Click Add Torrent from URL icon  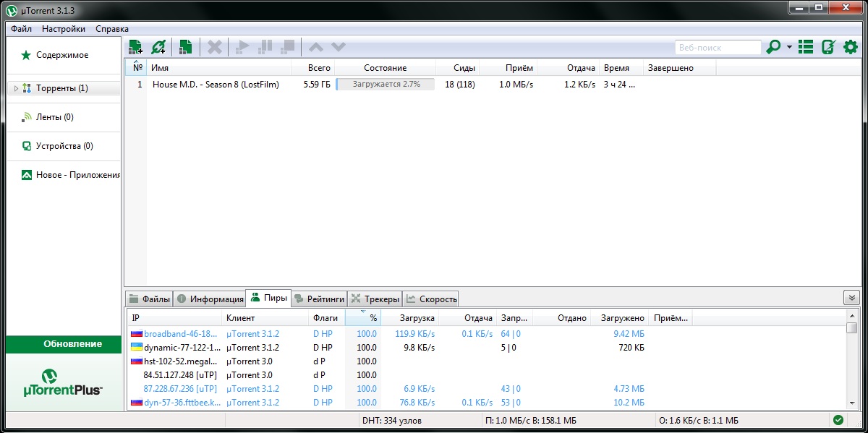(x=158, y=47)
